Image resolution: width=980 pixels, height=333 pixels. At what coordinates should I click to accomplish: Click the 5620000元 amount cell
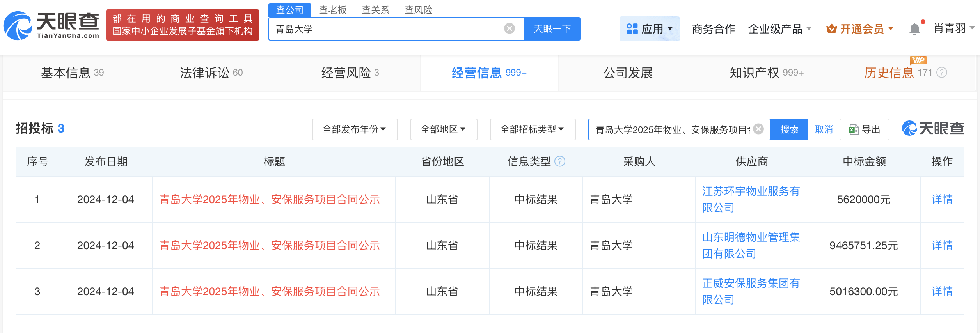864,200
